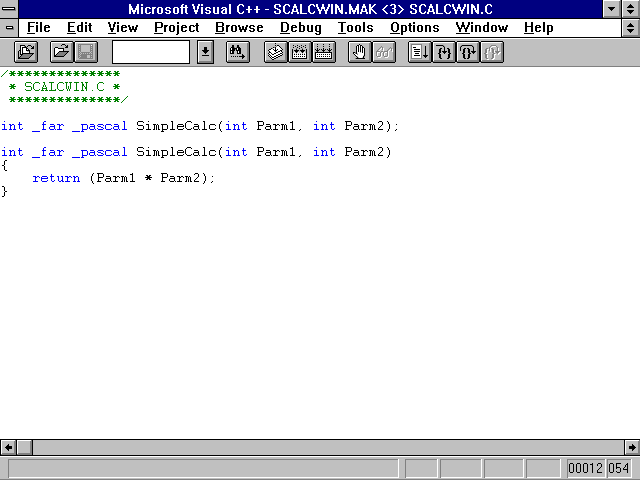The height and width of the screenshot is (480, 640).
Task: Click the Save floppy disk icon
Action: coord(86,52)
